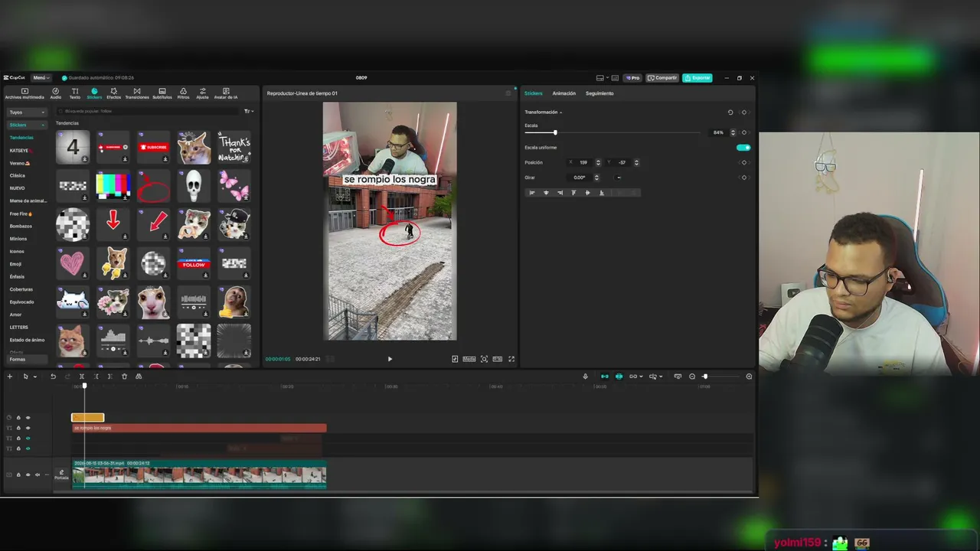Align sticker to the left
Viewport: 980px width, 551px height.
click(x=532, y=193)
